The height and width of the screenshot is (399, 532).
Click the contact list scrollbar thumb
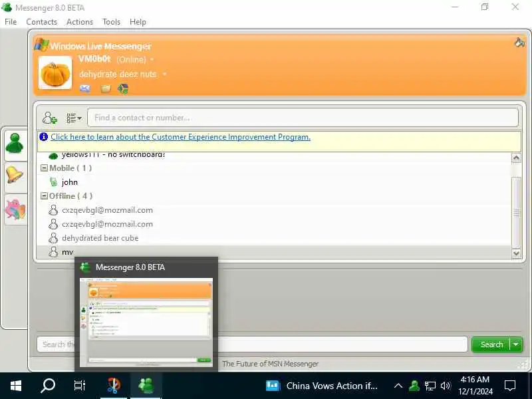516,212
